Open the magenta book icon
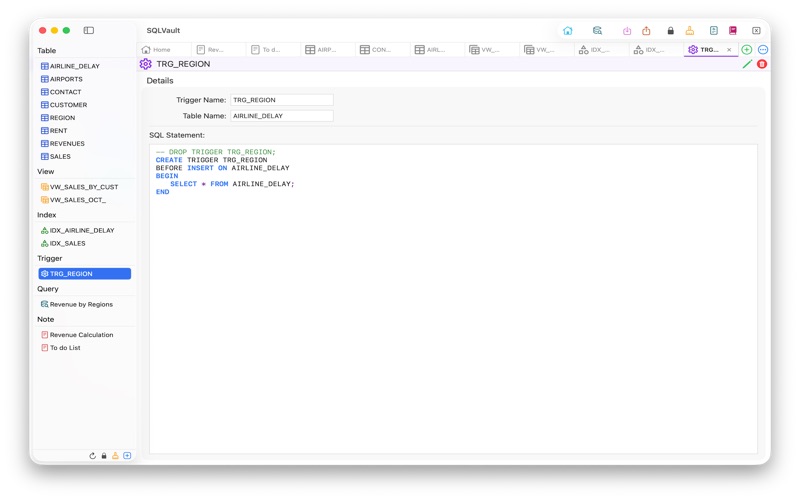Viewport: 800px width, 500px height. pyautogui.click(x=733, y=31)
